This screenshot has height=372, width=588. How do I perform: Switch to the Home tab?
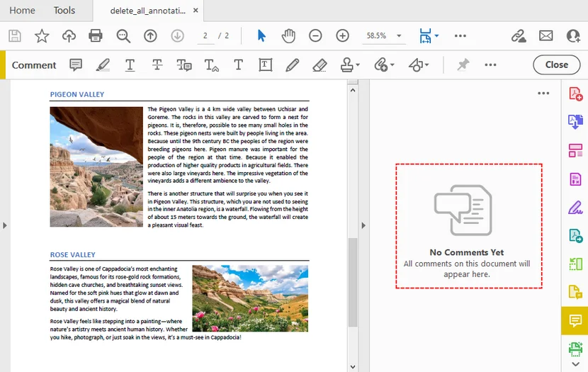[x=22, y=11]
